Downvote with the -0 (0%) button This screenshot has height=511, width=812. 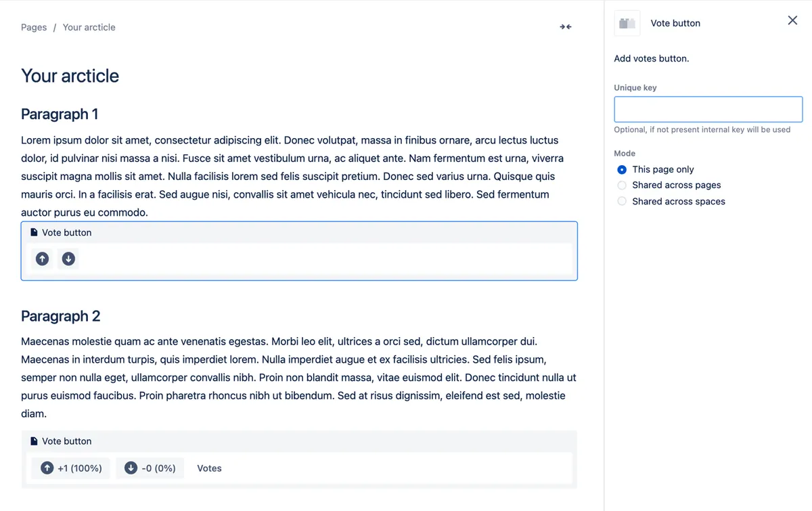(x=150, y=468)
